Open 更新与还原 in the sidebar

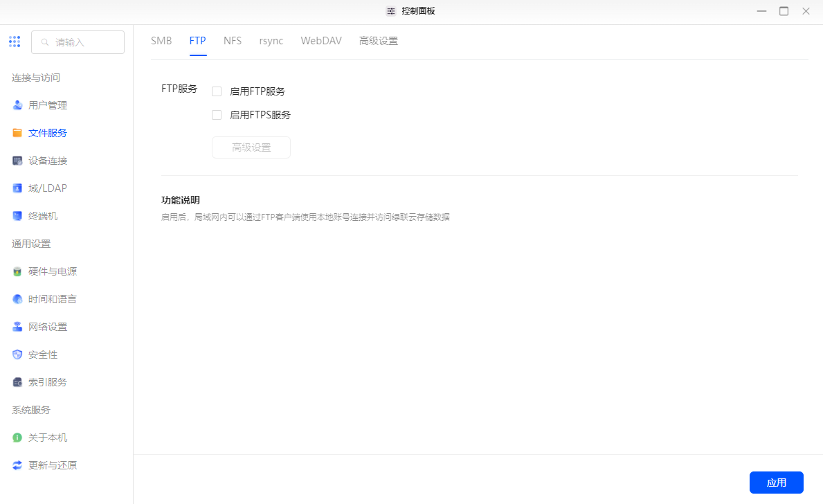(x=53, y=465)
